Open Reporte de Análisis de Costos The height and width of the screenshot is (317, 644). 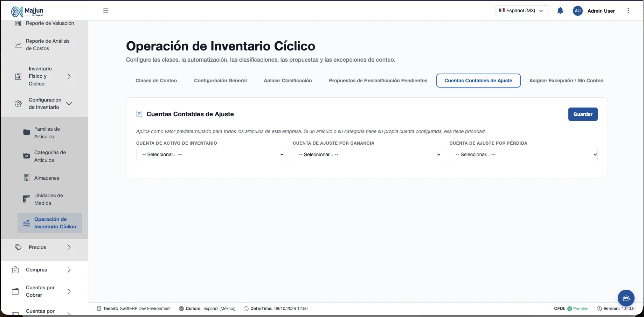pos(48,44)
